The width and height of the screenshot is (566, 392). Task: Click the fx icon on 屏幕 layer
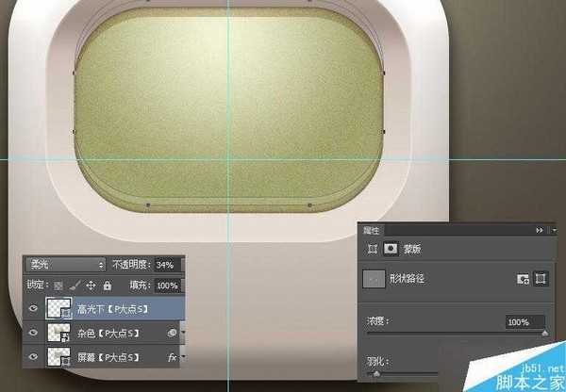coord(172,357)
